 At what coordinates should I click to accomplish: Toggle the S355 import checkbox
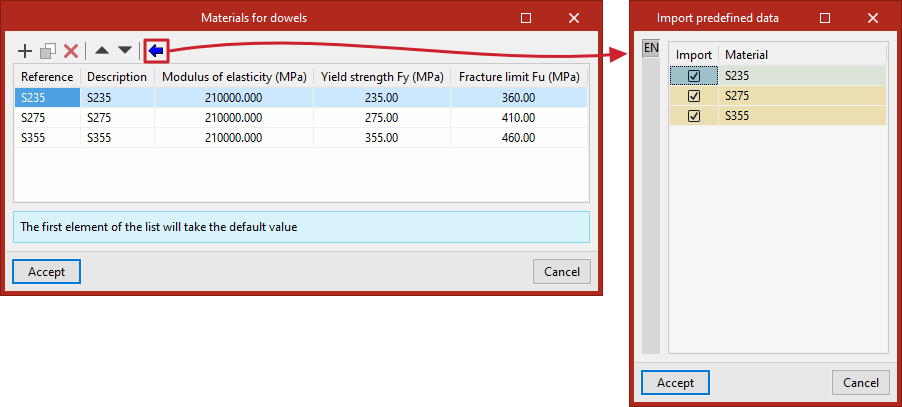click(x=694, y=116)
